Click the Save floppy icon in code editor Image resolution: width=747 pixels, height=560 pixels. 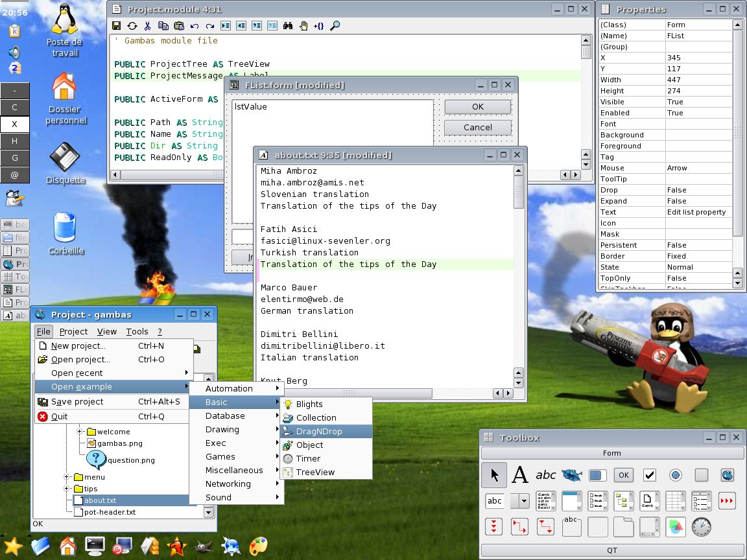116,26
